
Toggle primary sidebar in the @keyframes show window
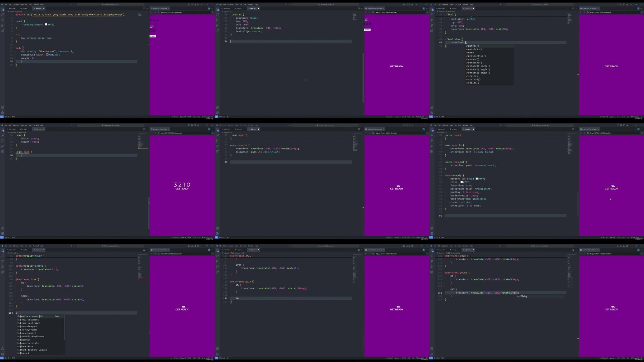click(404, 246)
